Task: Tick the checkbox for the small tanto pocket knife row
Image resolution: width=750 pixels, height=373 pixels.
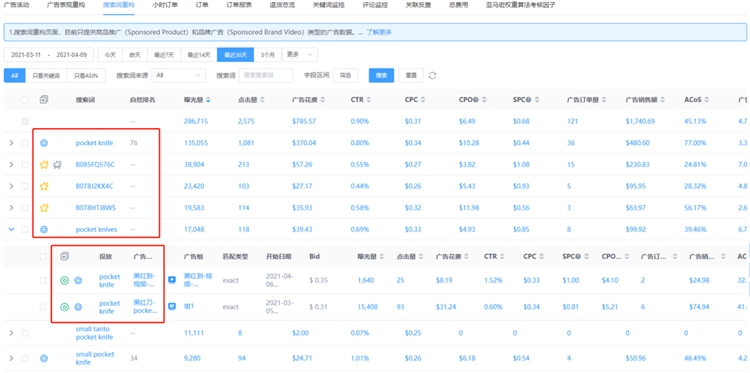Action: pos(25,333)
